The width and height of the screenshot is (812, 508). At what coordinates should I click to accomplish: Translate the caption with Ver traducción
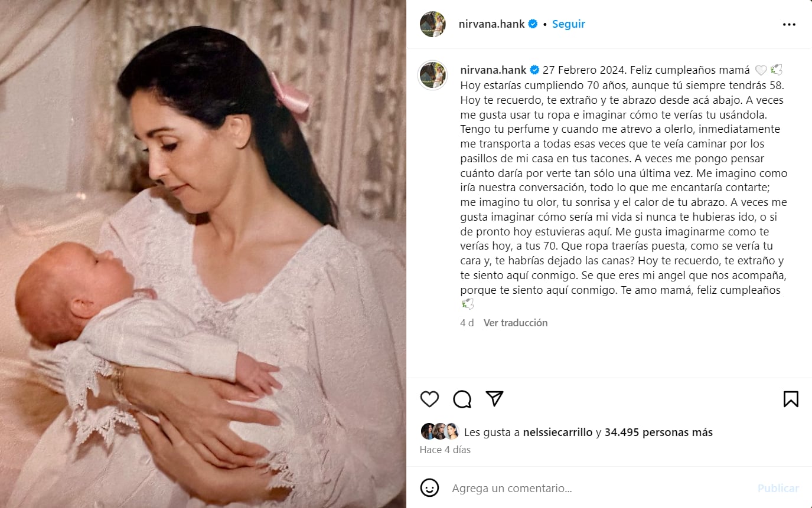(x=516, y=323)
